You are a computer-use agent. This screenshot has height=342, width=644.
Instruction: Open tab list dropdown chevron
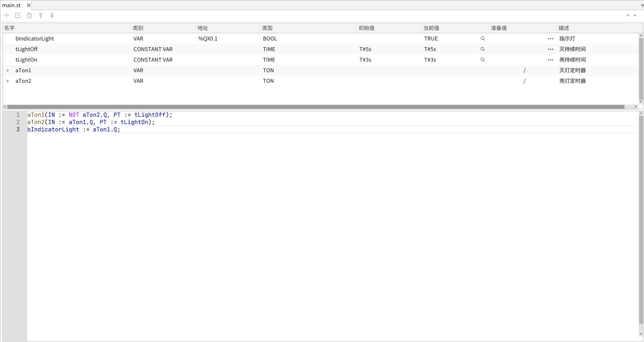(642, 5)
